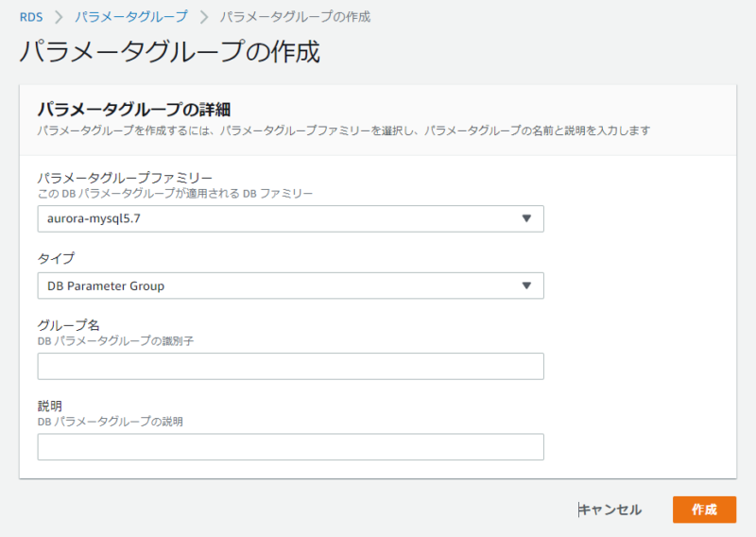756x537 pixels.
Task: Click the パラメータグループファミリー field label
Action: [x=125, y=178]
